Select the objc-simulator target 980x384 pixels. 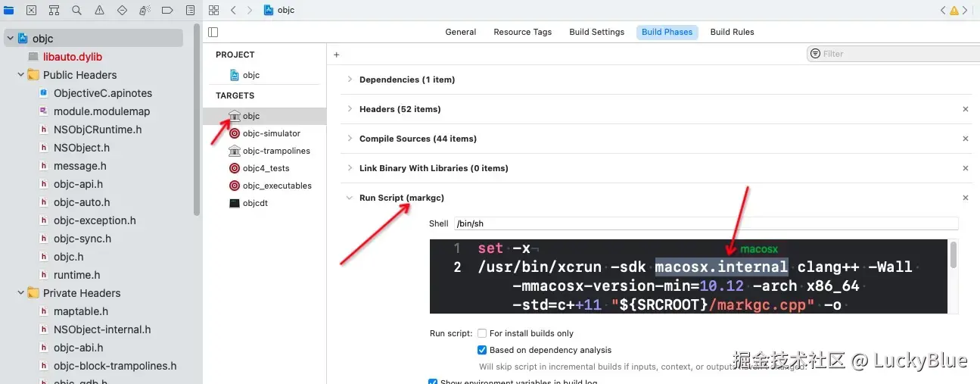pyautogui.click(x=271, y=133)
